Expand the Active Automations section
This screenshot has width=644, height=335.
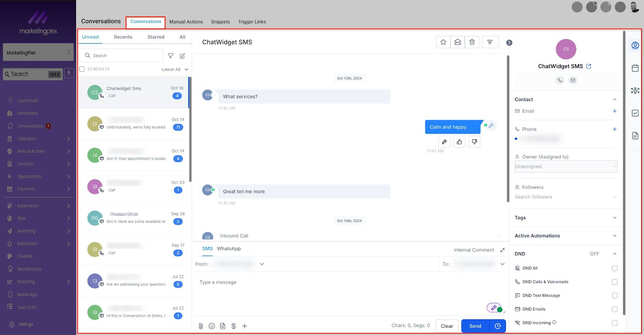[x=566, y=236]
